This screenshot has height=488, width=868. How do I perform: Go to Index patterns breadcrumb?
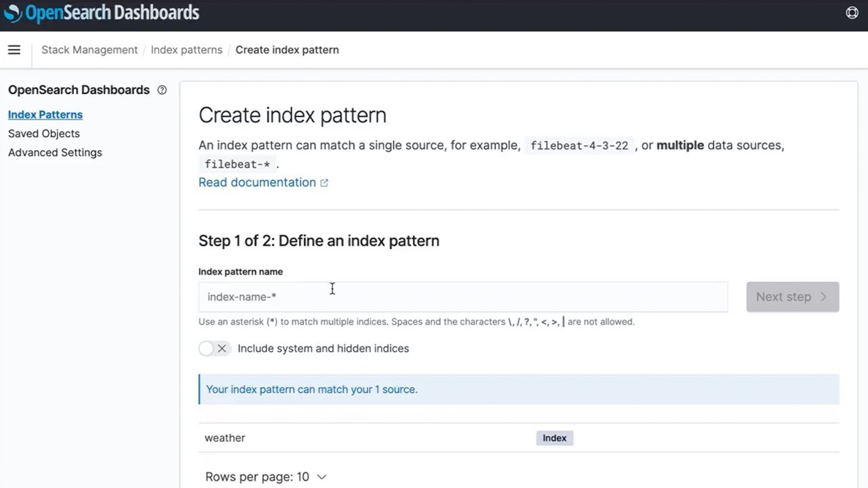[186, 49]
